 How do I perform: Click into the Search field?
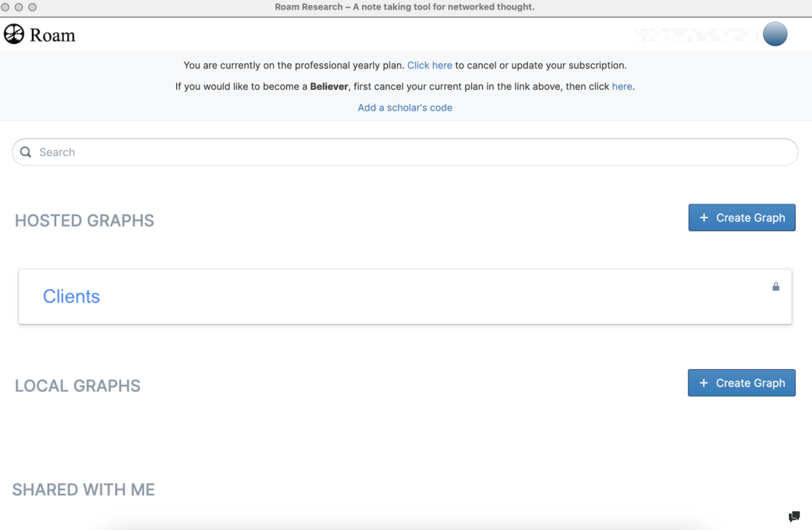point(405,152)
